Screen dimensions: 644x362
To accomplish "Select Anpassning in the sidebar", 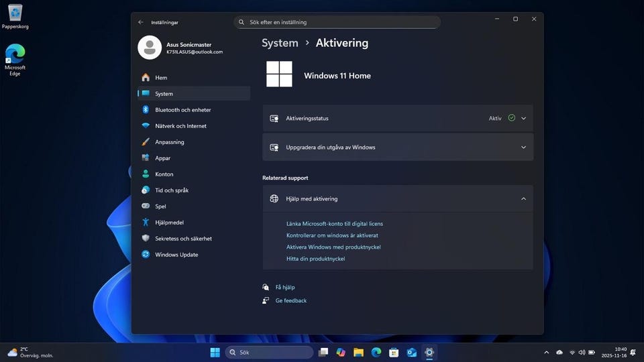I will [169, 142].
